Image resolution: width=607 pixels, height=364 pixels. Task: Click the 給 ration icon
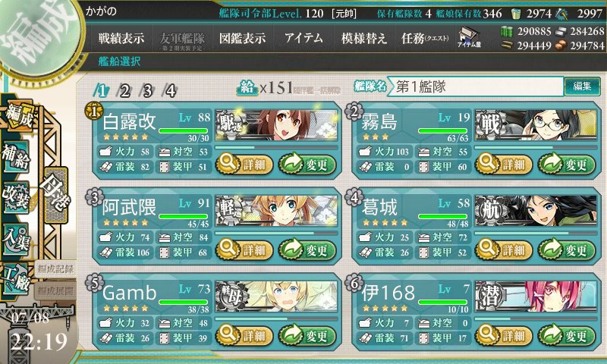(247, 88)
